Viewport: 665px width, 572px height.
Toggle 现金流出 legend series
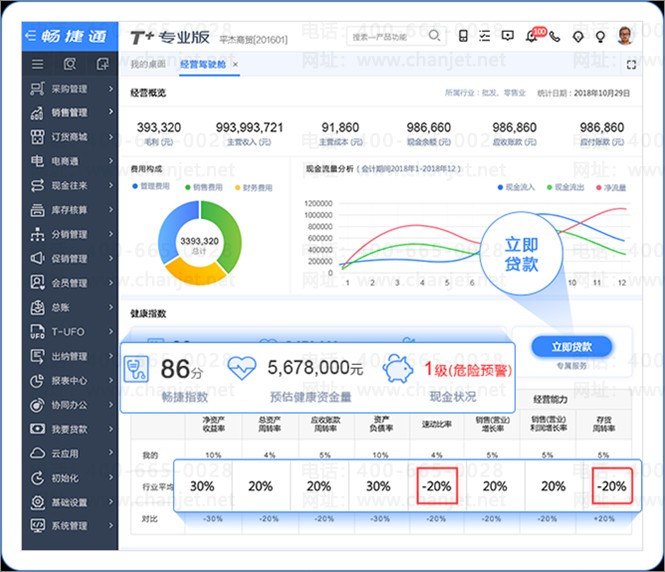point(565,187)
